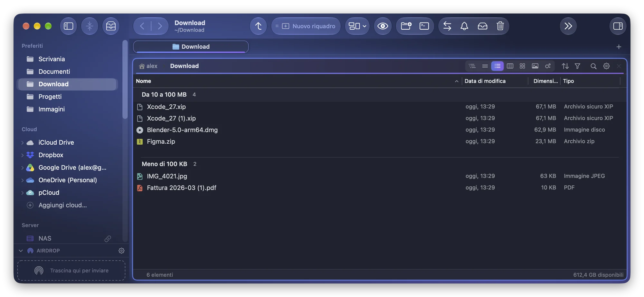
Task: Switch to the plain lines list view
Action: pyautogui.click(x=485, y=66)
